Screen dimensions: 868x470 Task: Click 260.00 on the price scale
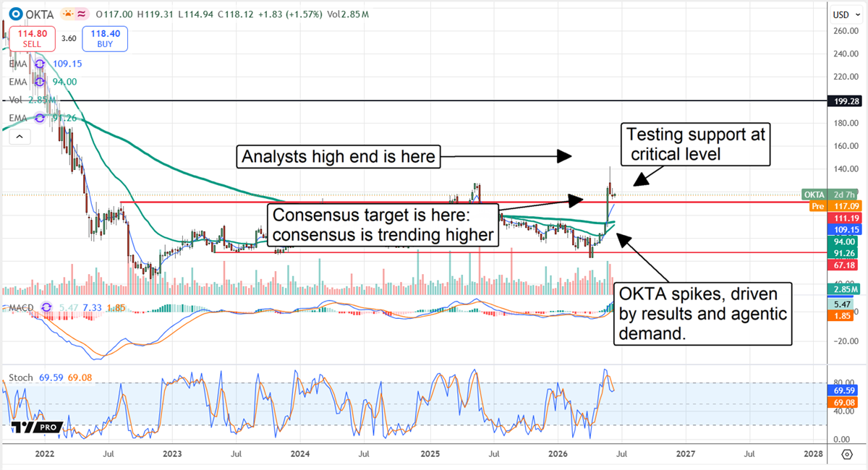[846, 31]
